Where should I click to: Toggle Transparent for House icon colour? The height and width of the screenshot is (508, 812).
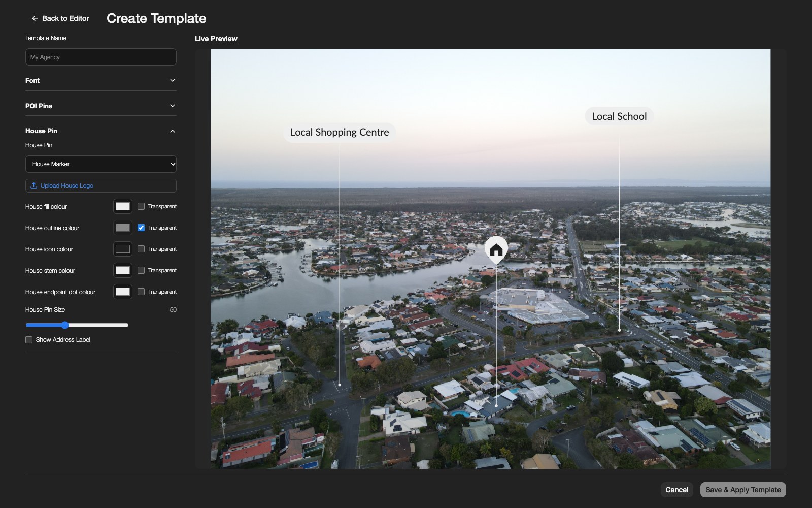141,249
